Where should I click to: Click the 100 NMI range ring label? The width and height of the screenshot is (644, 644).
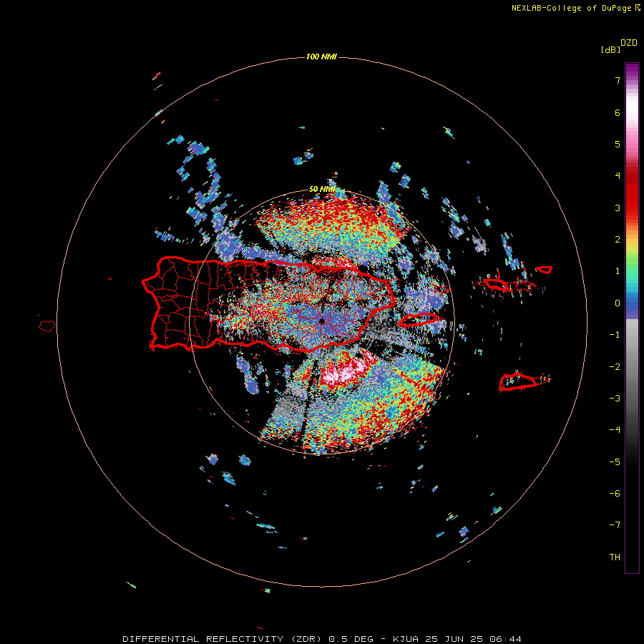[321, 57]
